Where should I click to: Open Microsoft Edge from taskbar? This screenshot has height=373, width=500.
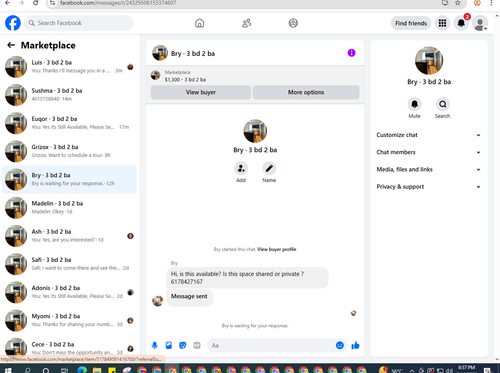coord(82,370)
